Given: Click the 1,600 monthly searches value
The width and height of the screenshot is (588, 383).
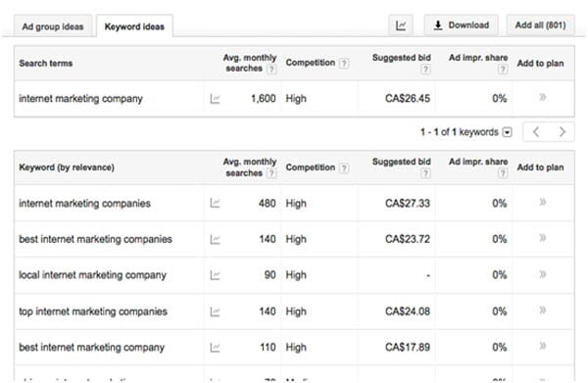Looking at the screenshot, I should (264, 99).
